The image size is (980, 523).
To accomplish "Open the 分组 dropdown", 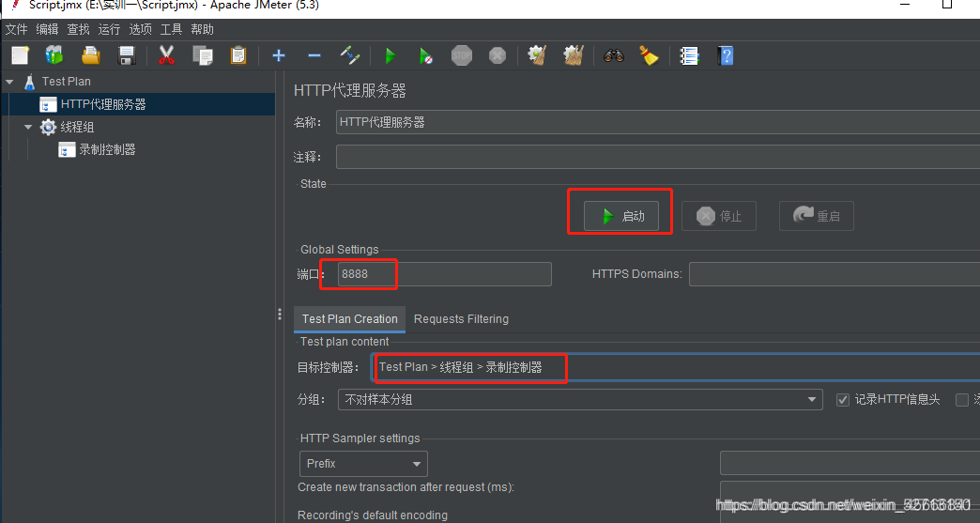I will (580, 400).
